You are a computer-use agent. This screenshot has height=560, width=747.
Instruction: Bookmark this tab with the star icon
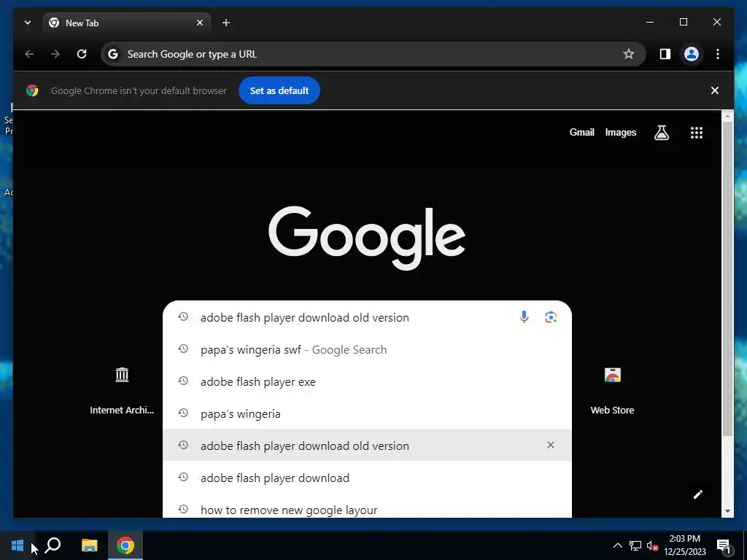(629, 54)
